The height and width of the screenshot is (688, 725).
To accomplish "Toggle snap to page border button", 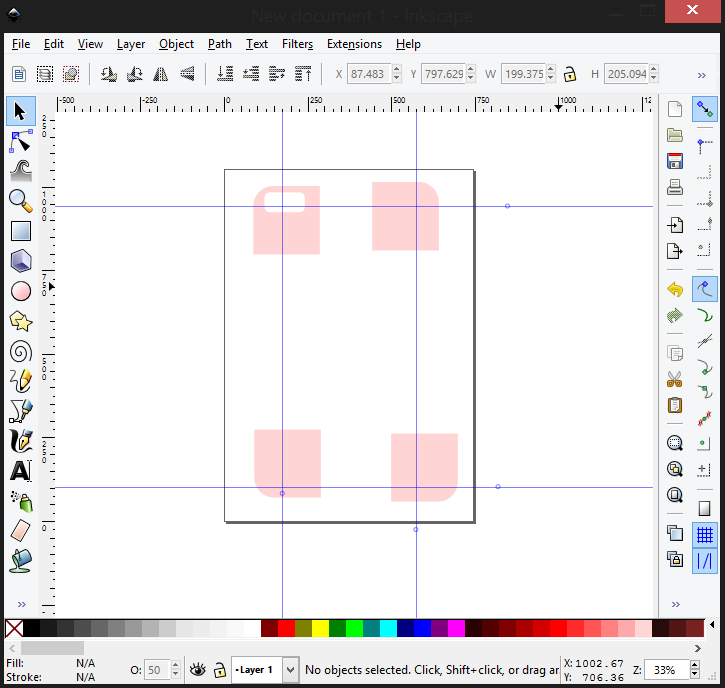I will (705, 509).
